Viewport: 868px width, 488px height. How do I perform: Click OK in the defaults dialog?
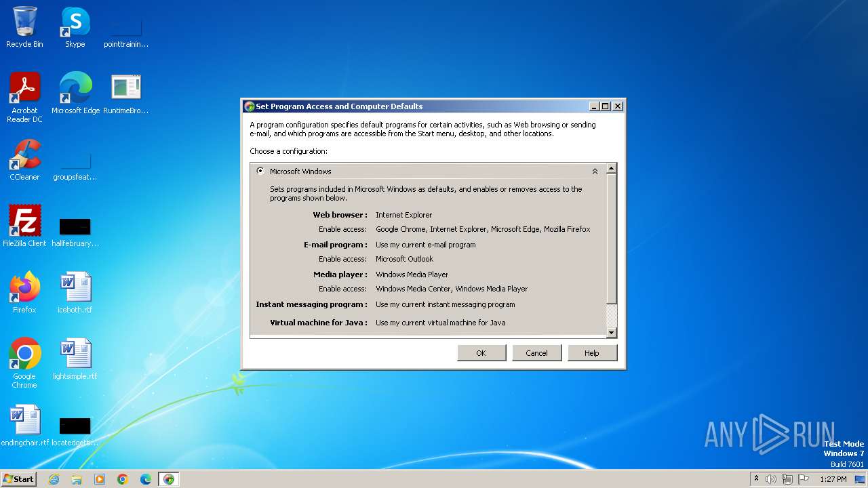481,353
